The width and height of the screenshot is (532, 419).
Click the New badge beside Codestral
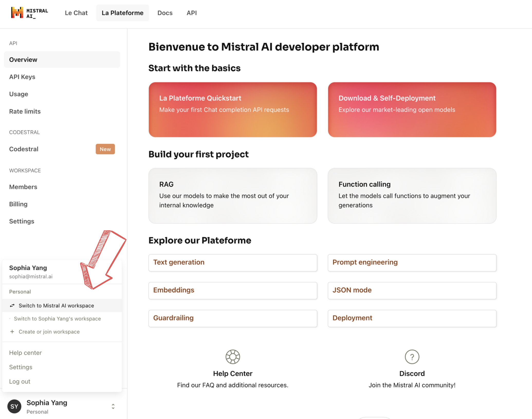click(x=105, y=149)
